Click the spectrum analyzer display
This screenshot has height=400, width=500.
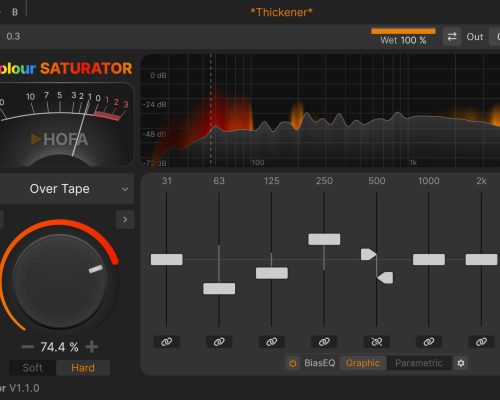[321, 111]
